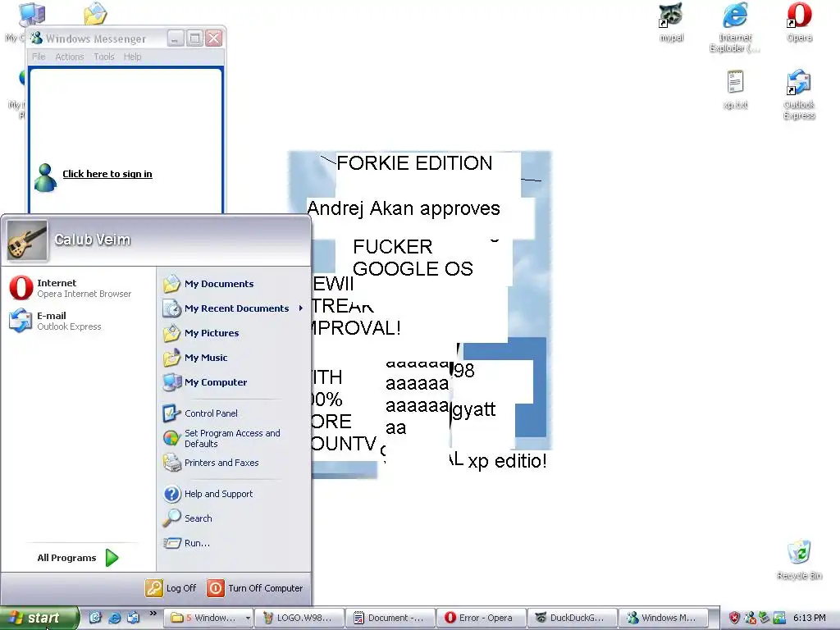Launch Internet Explorer from quick launch
Image resolution: width=840 pixels, height=630 pixels.
coord(115,618)
